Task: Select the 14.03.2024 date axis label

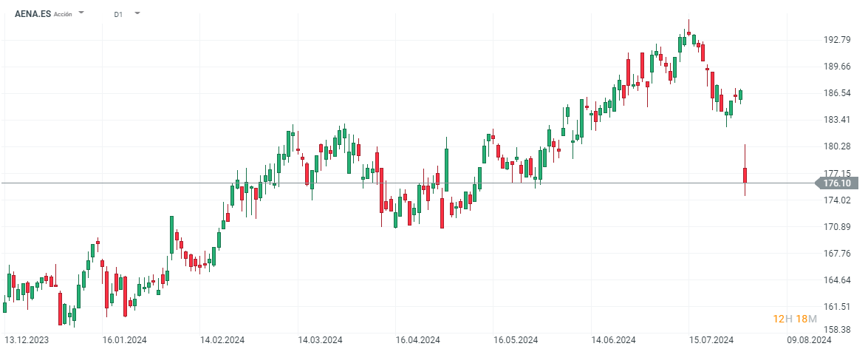Action: pos(320,340)
